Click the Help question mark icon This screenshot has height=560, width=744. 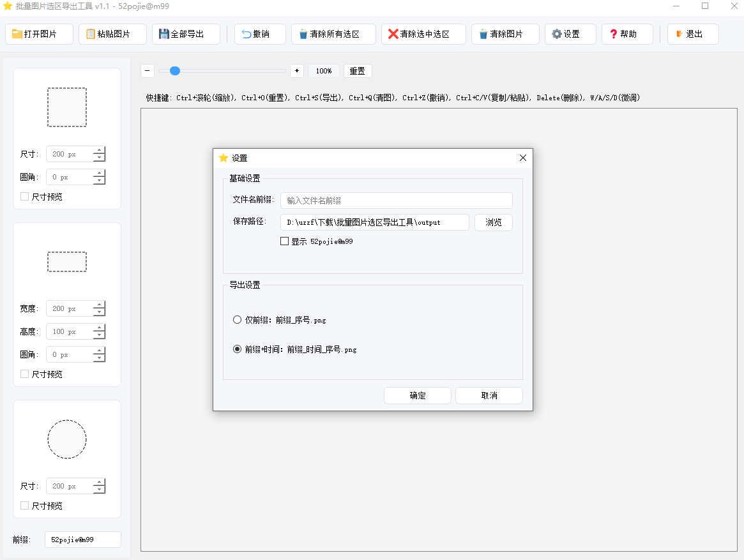tap(614, 34)
